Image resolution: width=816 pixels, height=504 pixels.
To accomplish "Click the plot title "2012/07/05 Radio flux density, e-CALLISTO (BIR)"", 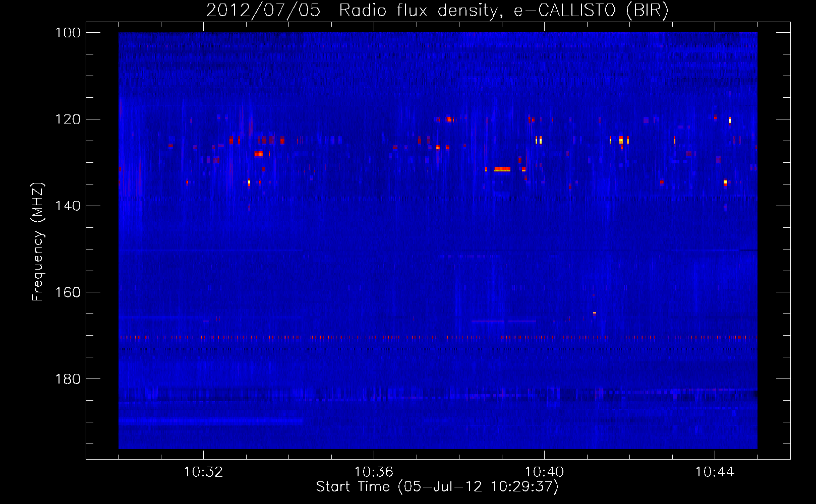I will 437,10.
